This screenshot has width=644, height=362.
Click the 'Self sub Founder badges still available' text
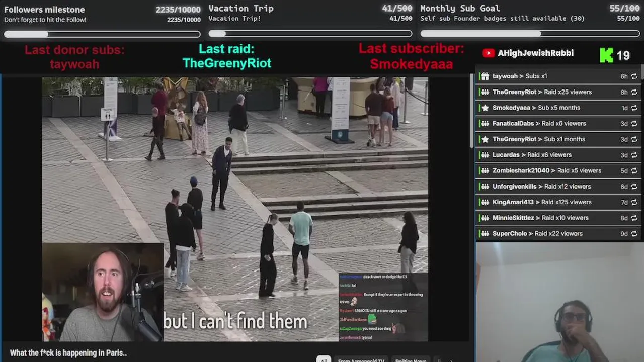tap(502, 18)
